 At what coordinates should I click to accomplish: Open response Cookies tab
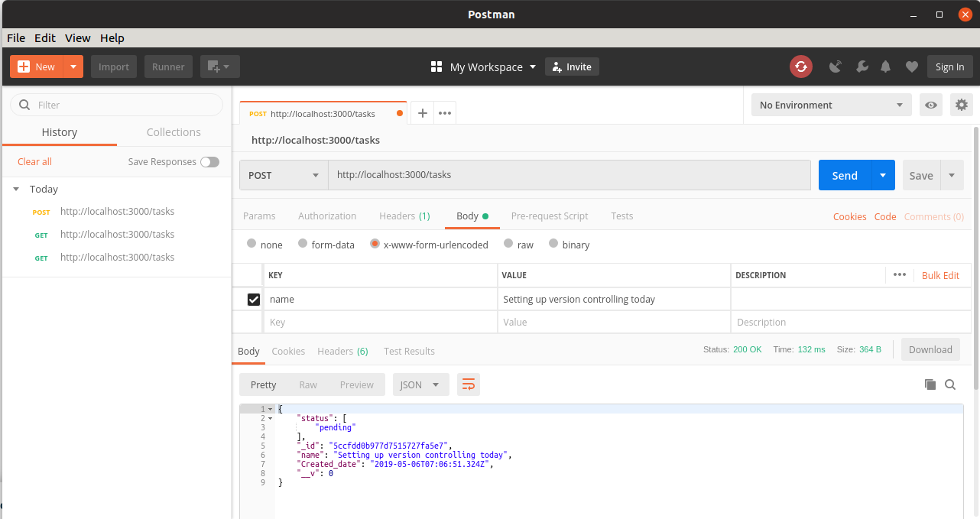point(288,351)
